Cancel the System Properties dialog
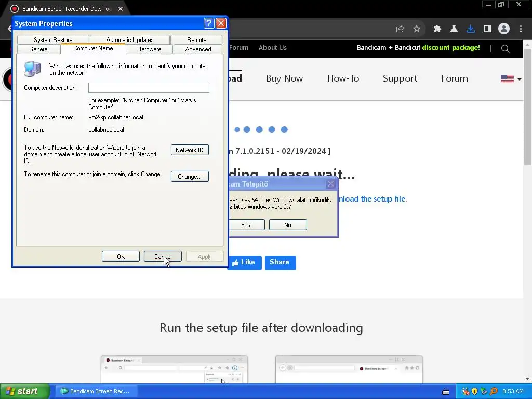 click(x=163, y=257)
